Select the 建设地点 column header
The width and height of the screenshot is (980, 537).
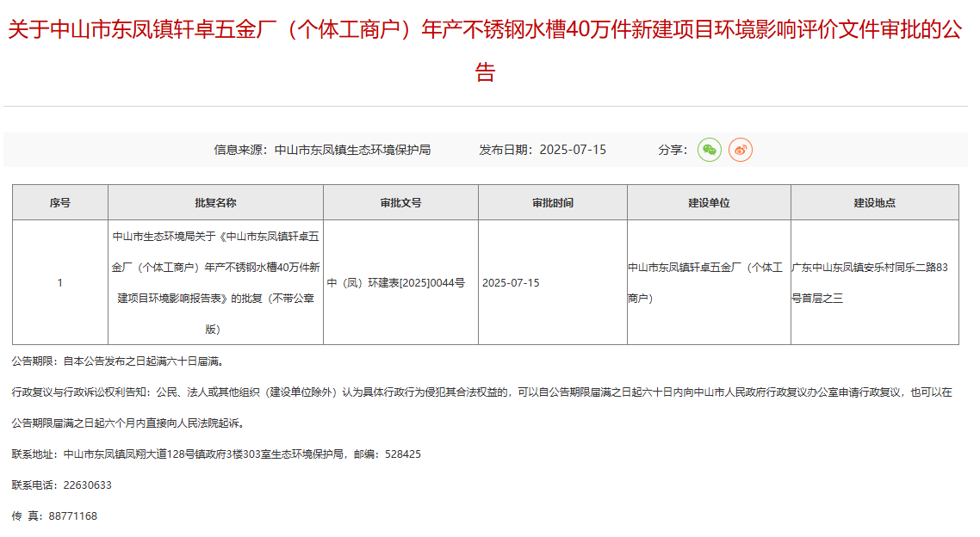point(874,203)
